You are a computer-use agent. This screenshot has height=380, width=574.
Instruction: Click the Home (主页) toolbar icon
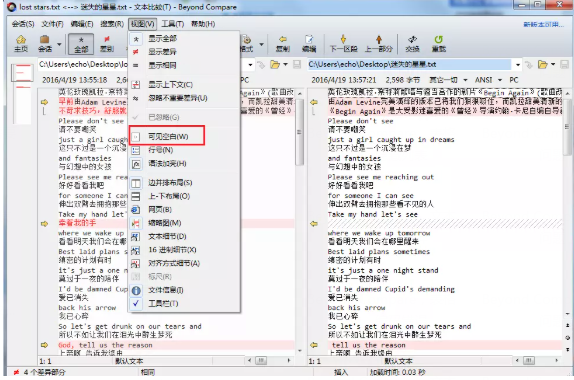pyautogui.click(x=21, y=44)
